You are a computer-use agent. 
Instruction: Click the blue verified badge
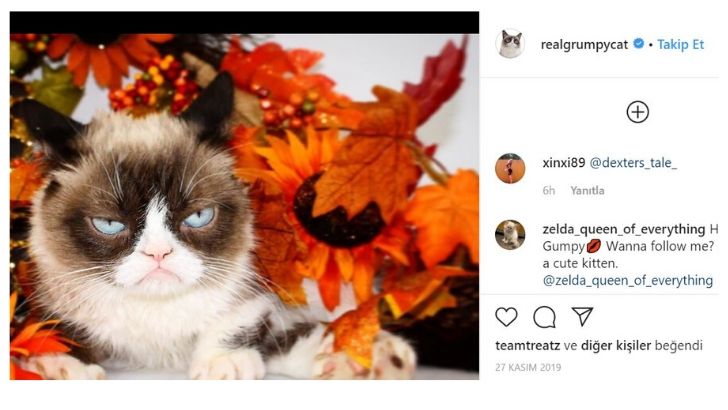(638, 45)
